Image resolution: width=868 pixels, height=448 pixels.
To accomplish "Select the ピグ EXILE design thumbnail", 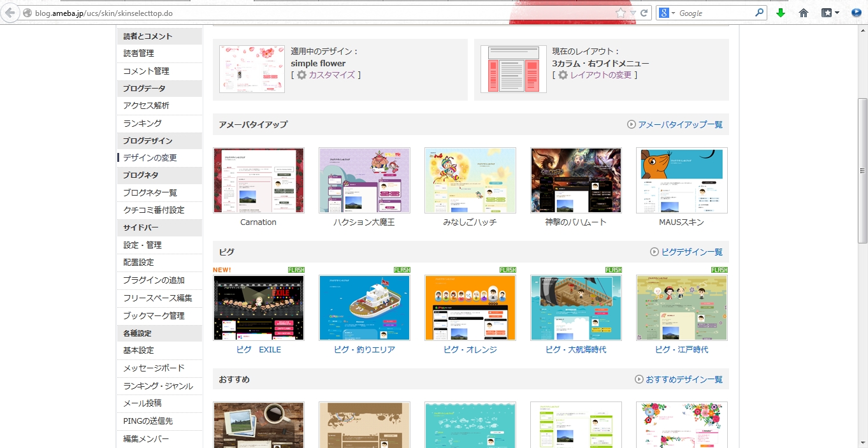I will coord(259,308).
